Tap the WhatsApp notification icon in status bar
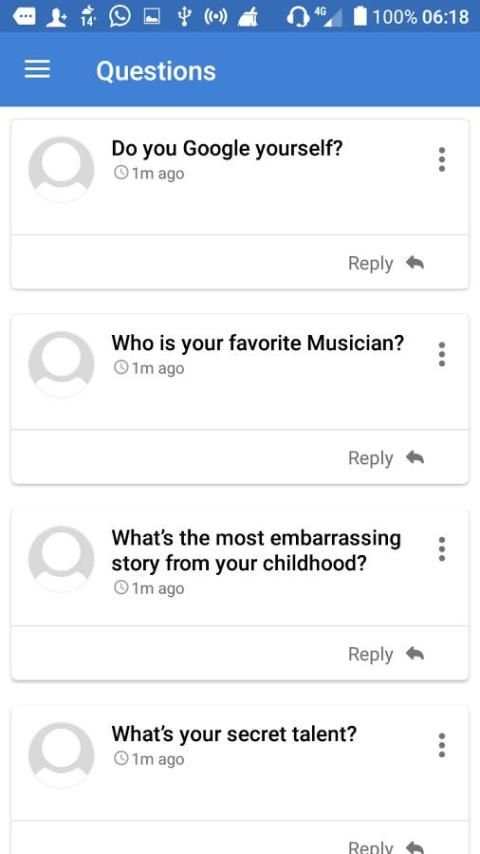 (x=120, y=16)
